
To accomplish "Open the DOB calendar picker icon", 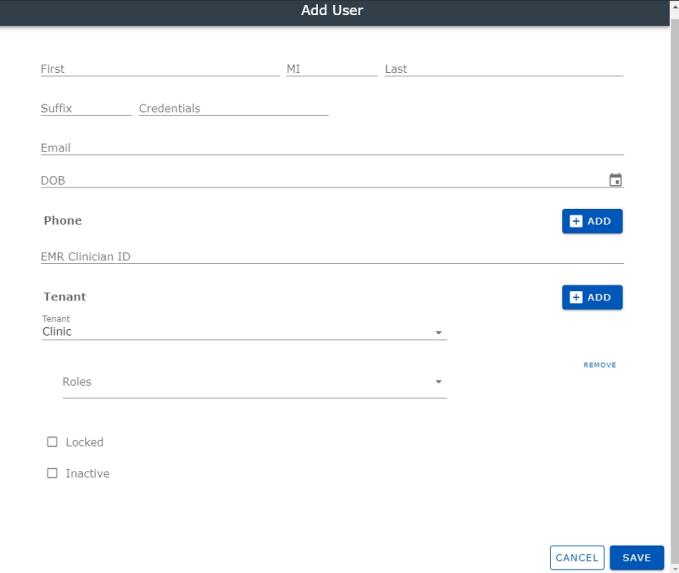I will pyautogui.click(x=615, y=179).
